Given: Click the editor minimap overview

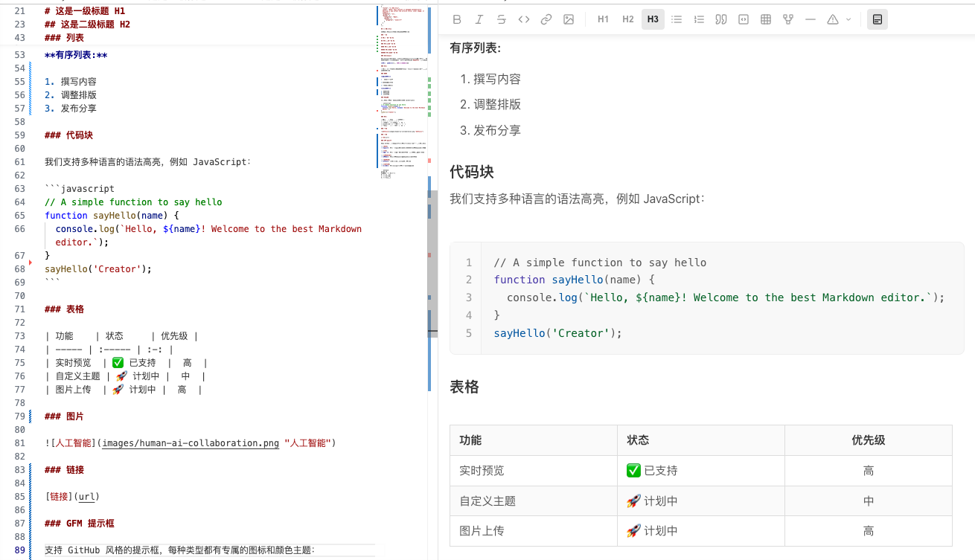Looking at the screenshot, I should point(402,91).
